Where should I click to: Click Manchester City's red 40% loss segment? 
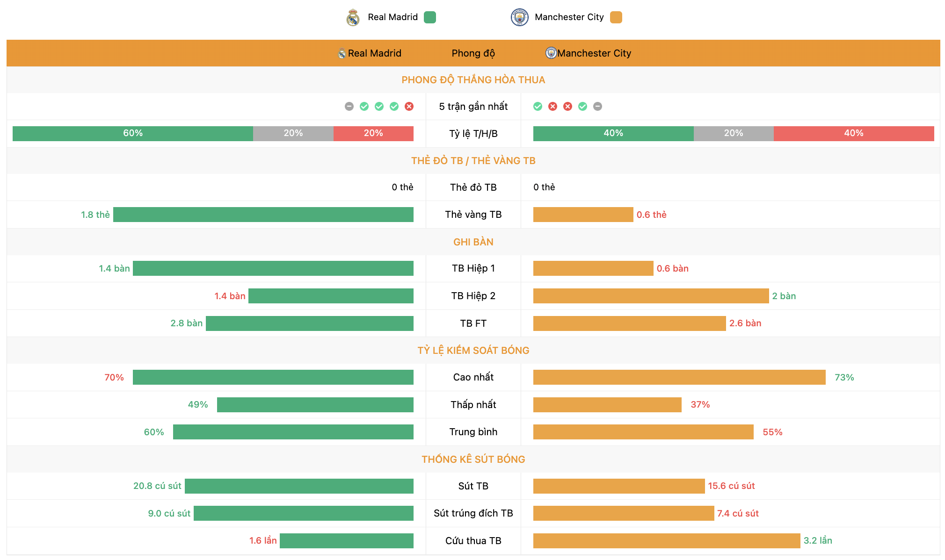tap(854, 134)
